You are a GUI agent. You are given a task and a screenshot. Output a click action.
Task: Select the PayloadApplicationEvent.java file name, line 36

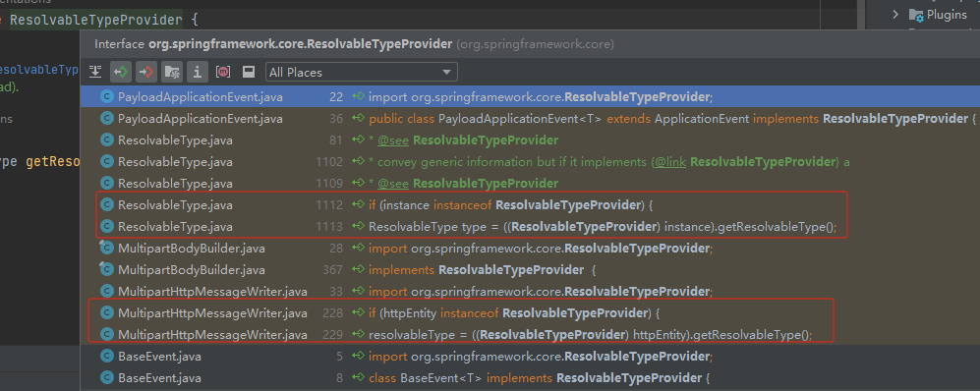click(x=200, y=119)
